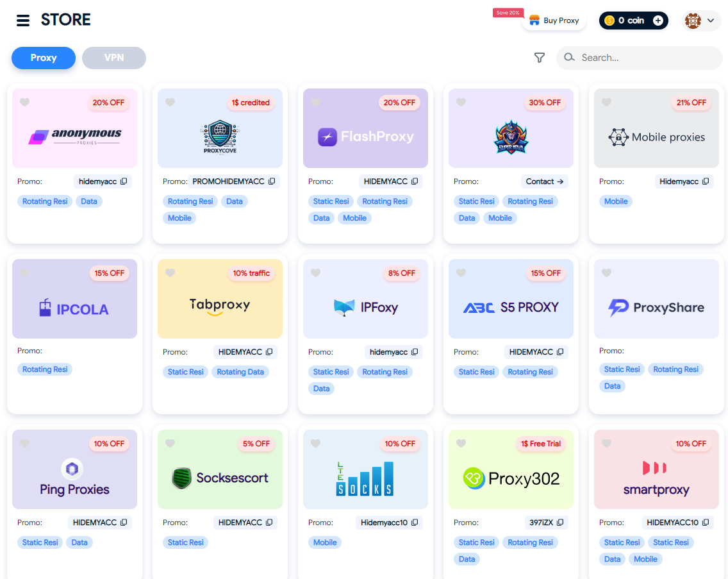This screenshot has height=579, width=728.
Task: Copy ABC S5 PROXY's promo code
Action: [x=560, y=352]
